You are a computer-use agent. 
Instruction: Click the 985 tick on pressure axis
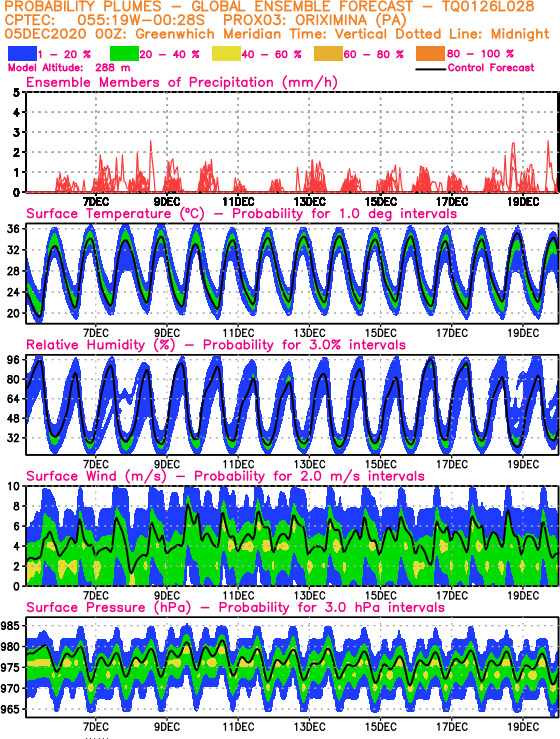(11, 626)
